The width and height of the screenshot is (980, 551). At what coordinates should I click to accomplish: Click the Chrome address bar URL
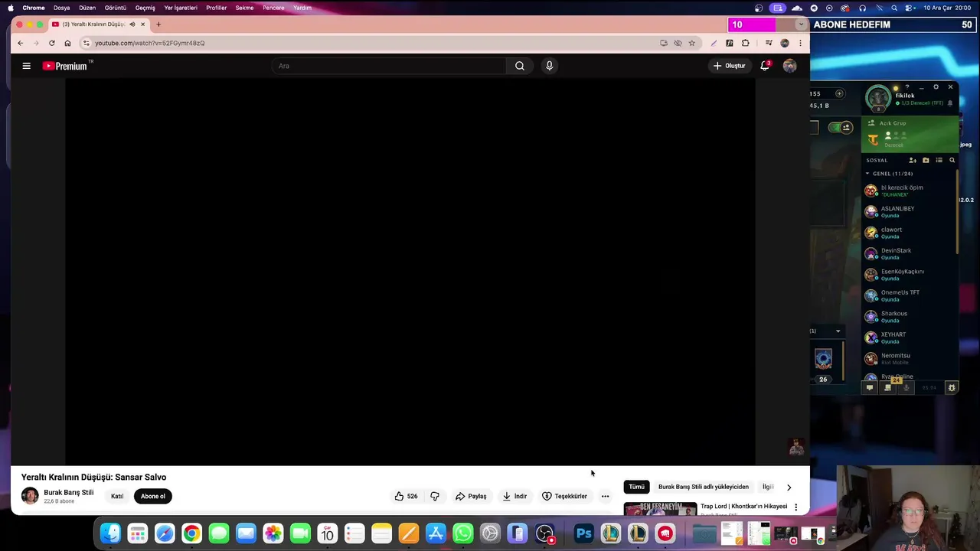point(150,43)
